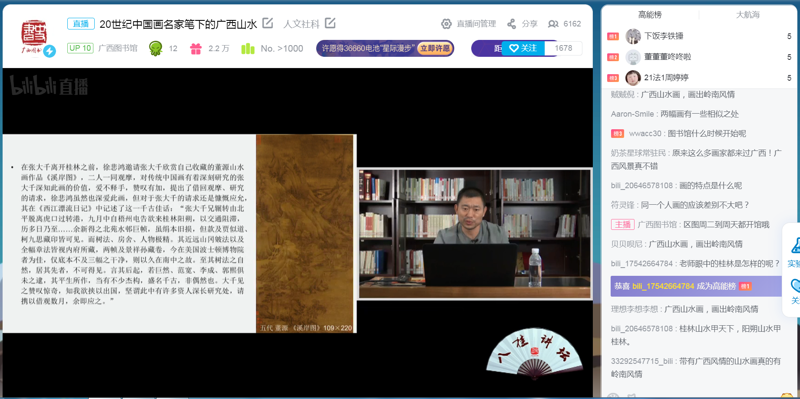Click chat user 33292547715_bili

(x=642, y=361)
